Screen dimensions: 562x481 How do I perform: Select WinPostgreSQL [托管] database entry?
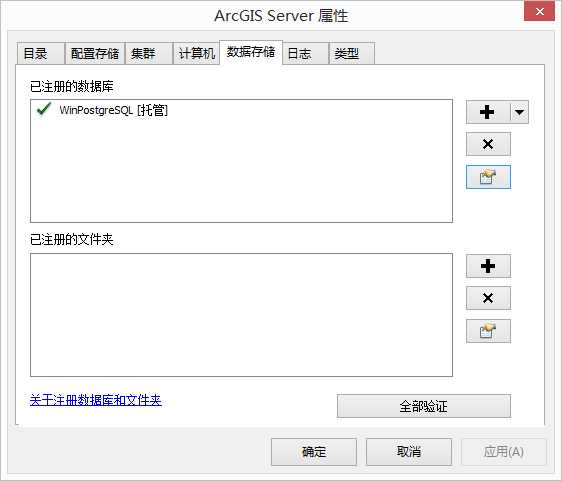113,110
